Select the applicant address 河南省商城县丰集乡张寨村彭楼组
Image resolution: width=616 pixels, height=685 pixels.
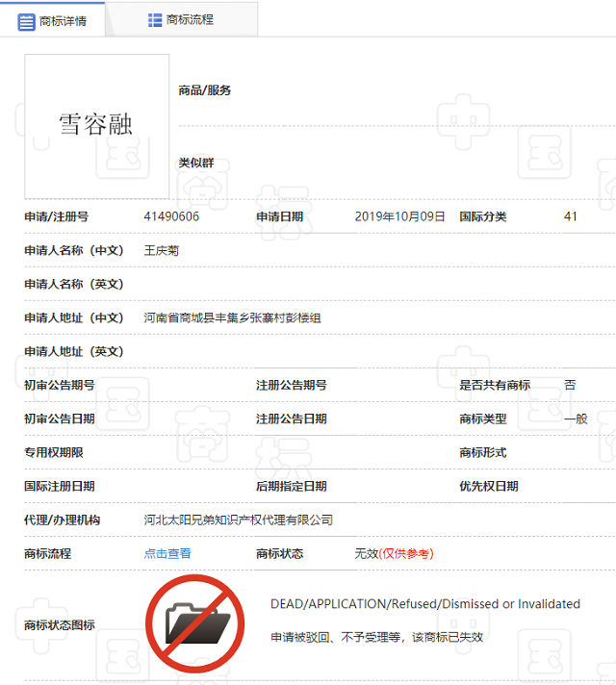(232, 317)
